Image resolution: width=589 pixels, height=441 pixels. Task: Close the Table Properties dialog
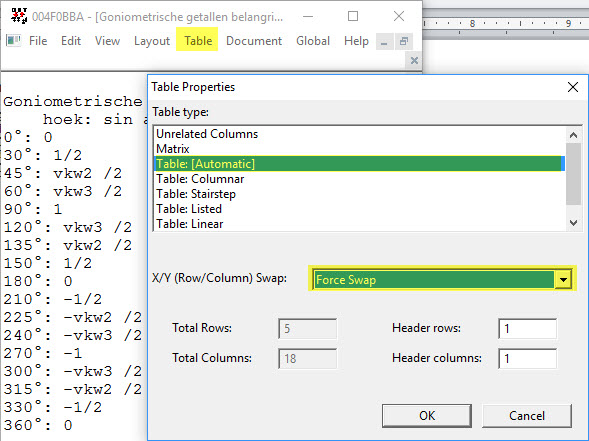[572, 87]
